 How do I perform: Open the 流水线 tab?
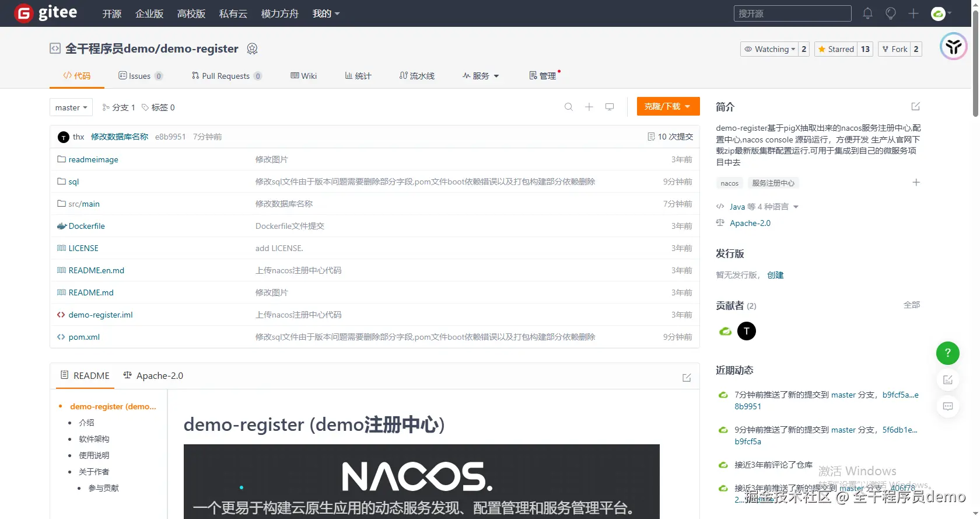[x=417, y=76]
